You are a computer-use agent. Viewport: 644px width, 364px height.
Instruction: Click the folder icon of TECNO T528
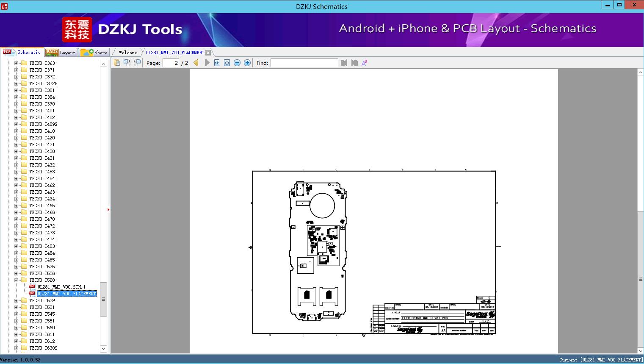[x=24, y=280]
